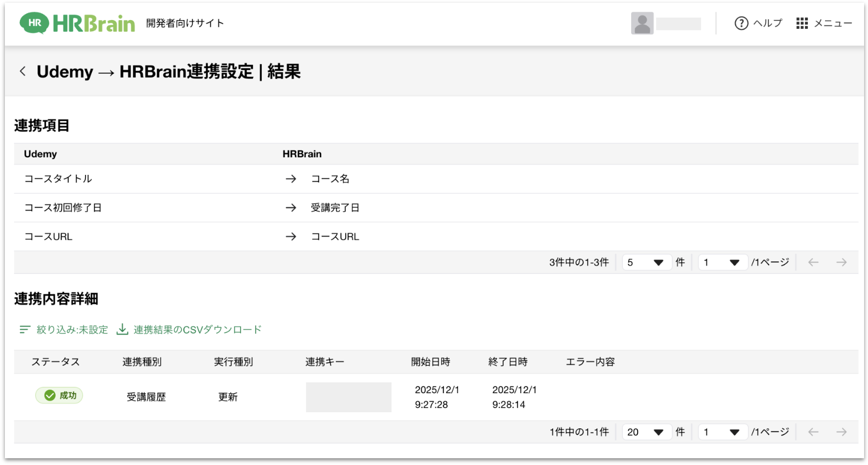Click the HRBrain logo

[x=77, y=23]
